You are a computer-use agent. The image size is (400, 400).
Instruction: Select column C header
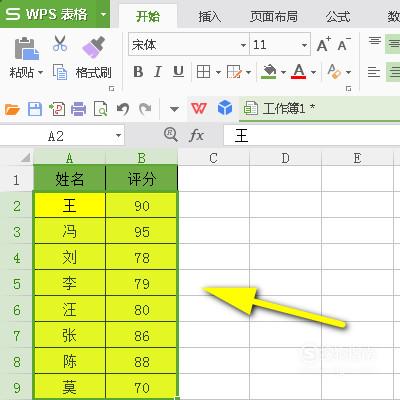click(214, 158)
